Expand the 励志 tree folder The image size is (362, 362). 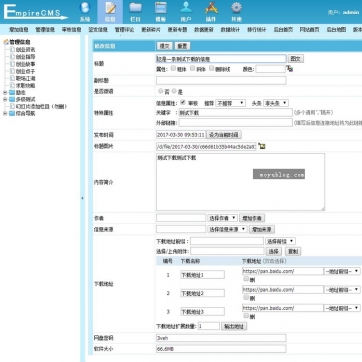pyautogui.click(x=5, y=93)
